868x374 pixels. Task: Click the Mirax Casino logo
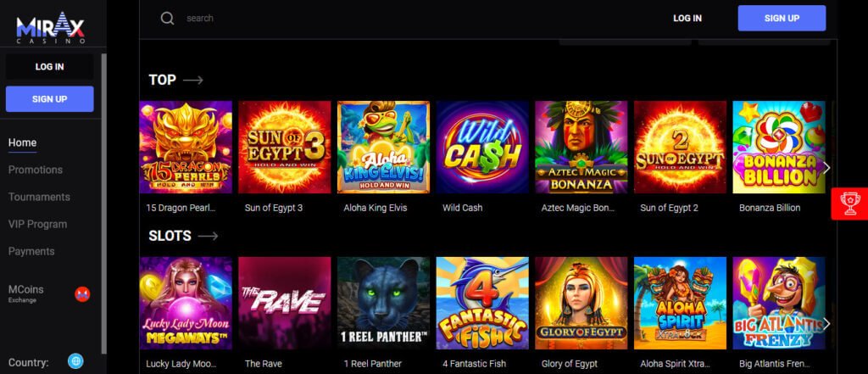coord(50,28)
